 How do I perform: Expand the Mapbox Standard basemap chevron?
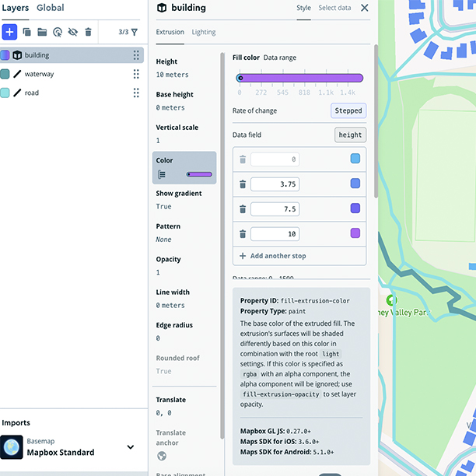(131, 447)
